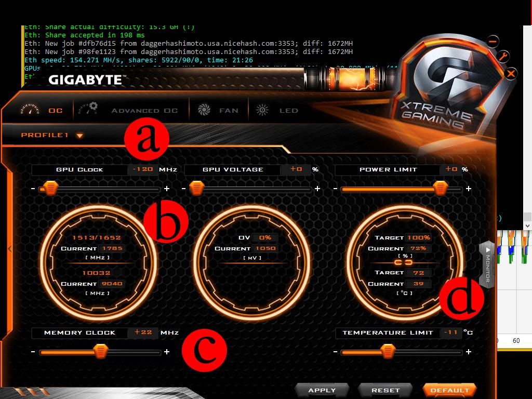The image size is (532, 399).
Task: Click the current temperature value 39
Action: point(418,284)
